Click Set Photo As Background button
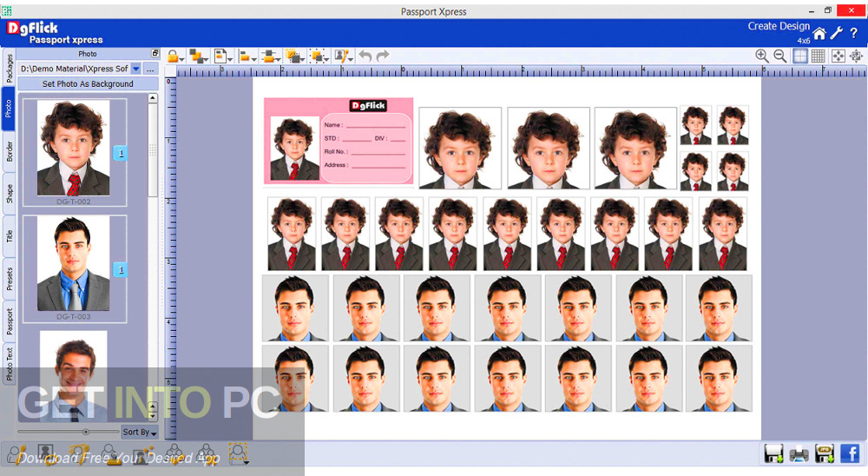The height and width of the screenshot is (476, 868). (x=88, y=83)
